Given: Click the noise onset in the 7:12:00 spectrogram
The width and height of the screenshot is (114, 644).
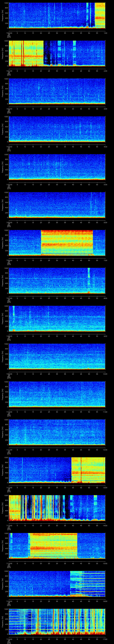Looking at the screenshot, I should click(72, 470).
